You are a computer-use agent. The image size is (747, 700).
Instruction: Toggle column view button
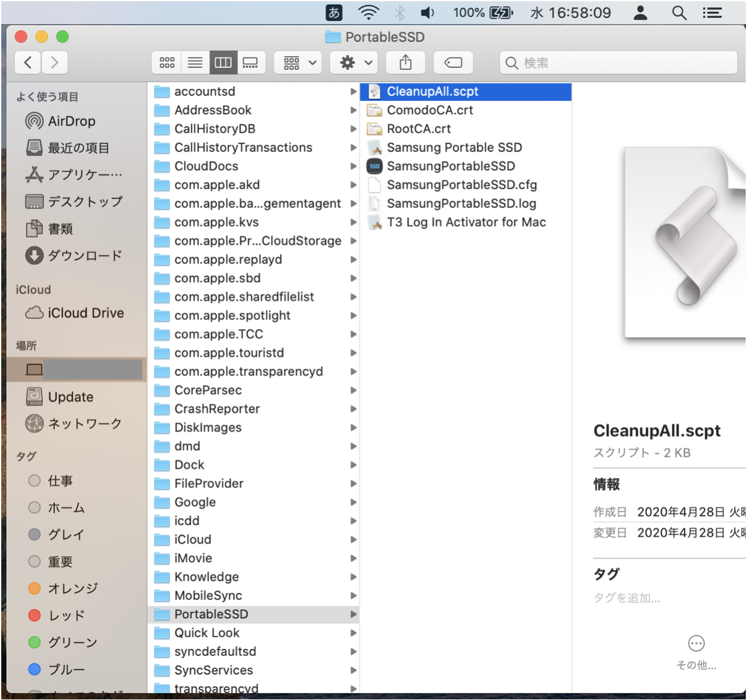pos(223,62)
